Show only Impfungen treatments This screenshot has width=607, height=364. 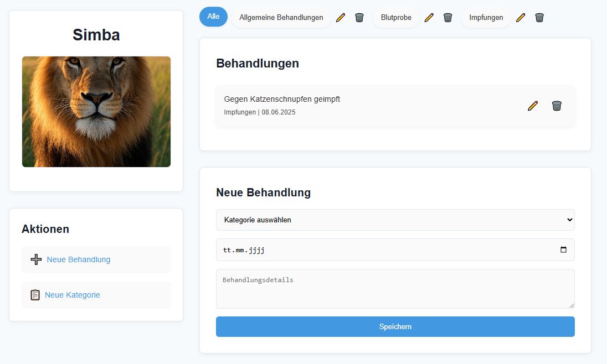pos(486,18)
